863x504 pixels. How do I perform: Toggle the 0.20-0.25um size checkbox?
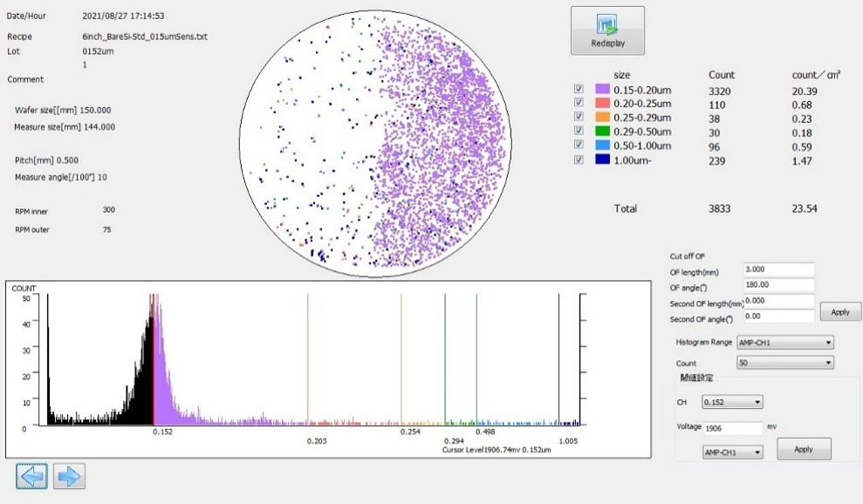(x=579, y=104)
